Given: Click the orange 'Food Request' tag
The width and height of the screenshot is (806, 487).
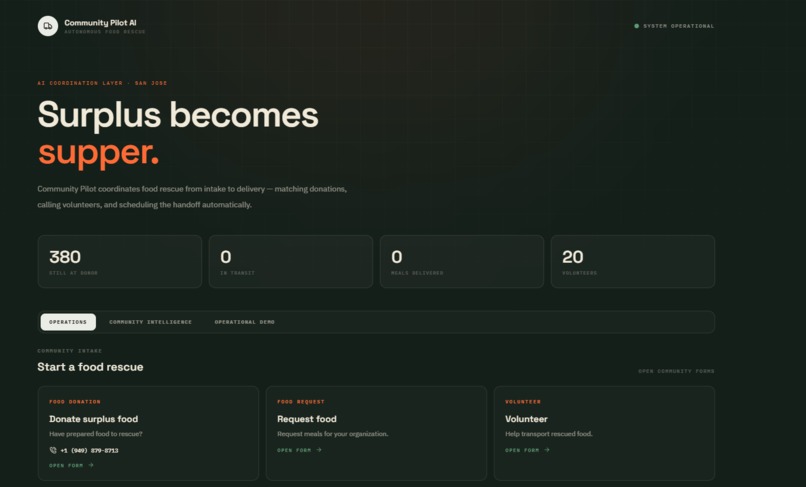Looking at the screenshot, I should [301, 402].
